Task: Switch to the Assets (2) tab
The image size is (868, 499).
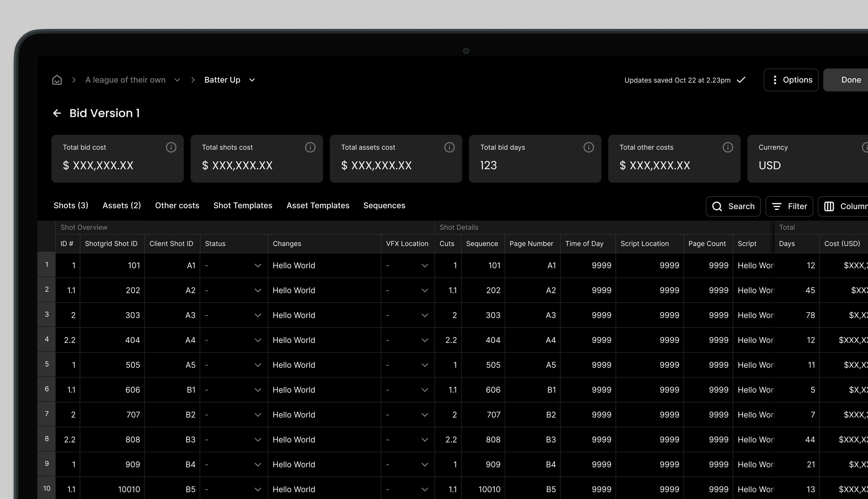Action: coord(121,206)
